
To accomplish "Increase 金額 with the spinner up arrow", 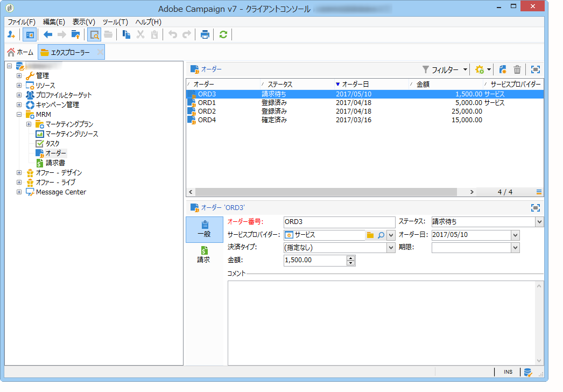I will [350, 257].
